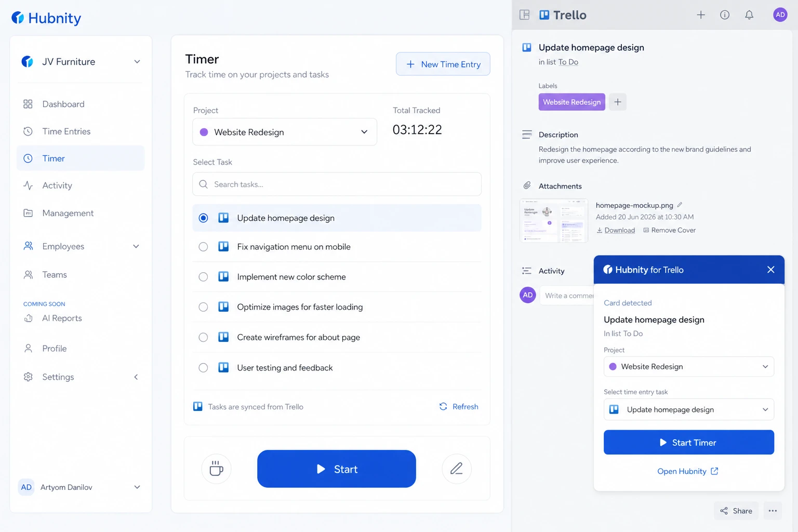
Task: Click Trello icon beside Fix navigation menu task
Action: (x=223, y=247)
